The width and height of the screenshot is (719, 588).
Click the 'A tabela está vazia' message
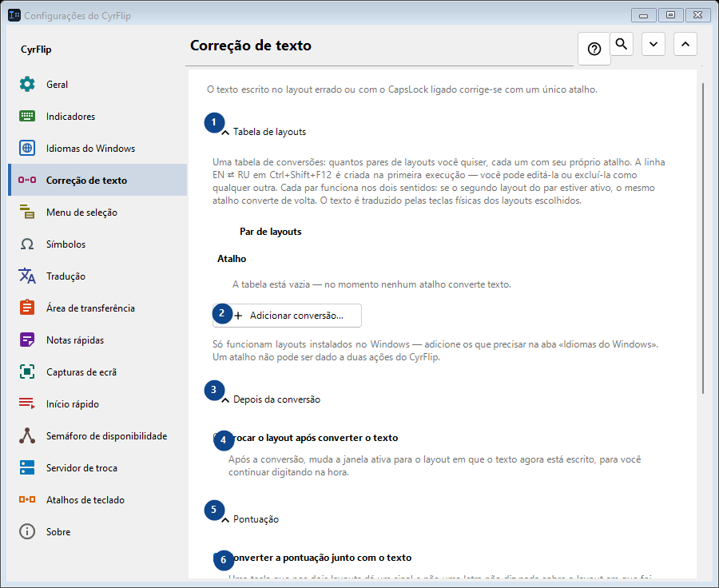[371, 284]
